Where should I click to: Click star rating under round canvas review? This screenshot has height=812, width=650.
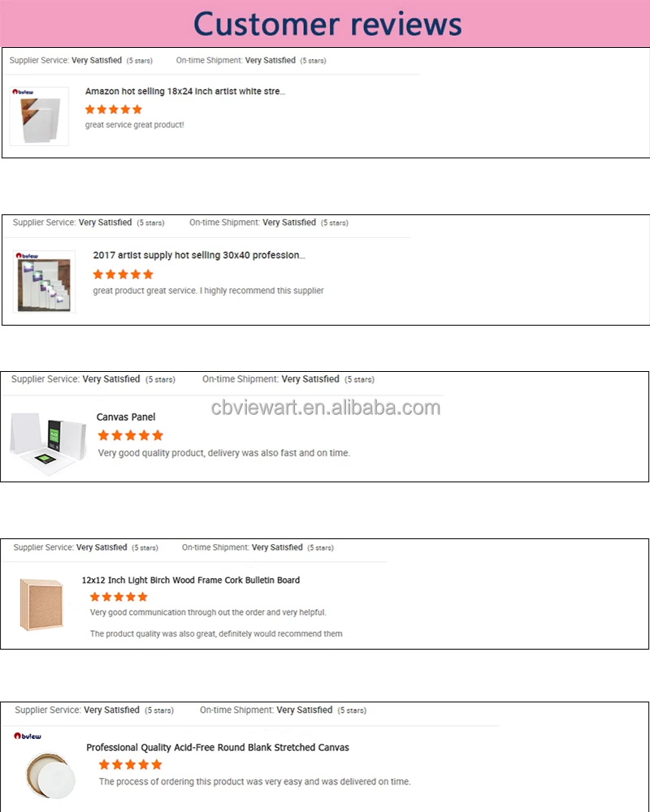(x=130, y=764)
